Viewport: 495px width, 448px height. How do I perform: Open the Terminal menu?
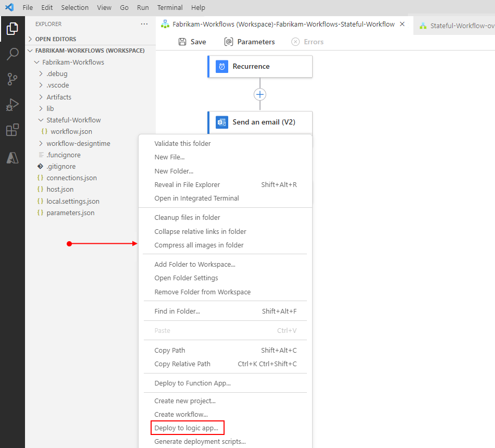point(169,7)
